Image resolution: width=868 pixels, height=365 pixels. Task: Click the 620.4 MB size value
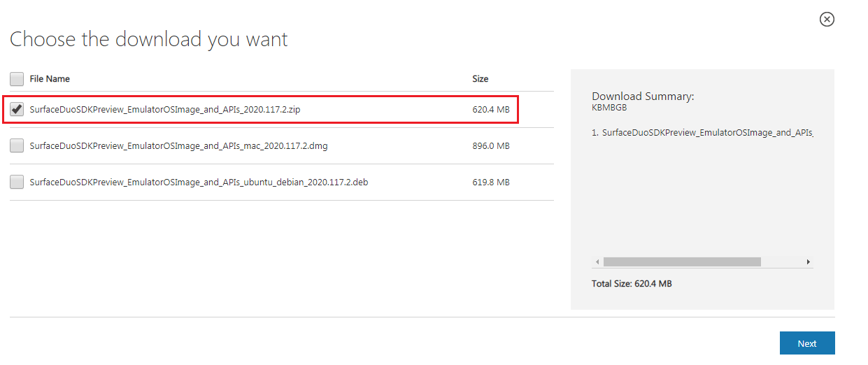(491, 110)
